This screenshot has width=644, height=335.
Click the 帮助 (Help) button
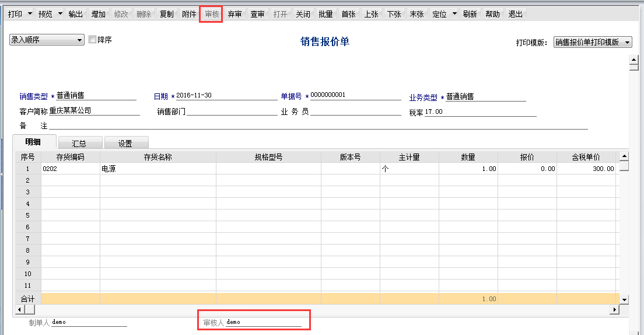[x=492, y=14]
